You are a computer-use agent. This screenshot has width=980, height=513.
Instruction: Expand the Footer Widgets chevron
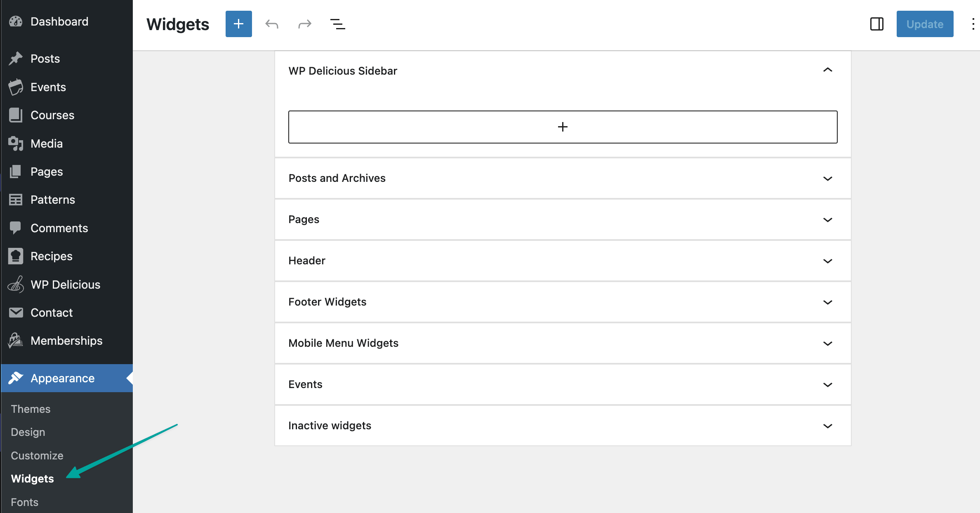tap(827, 302)
